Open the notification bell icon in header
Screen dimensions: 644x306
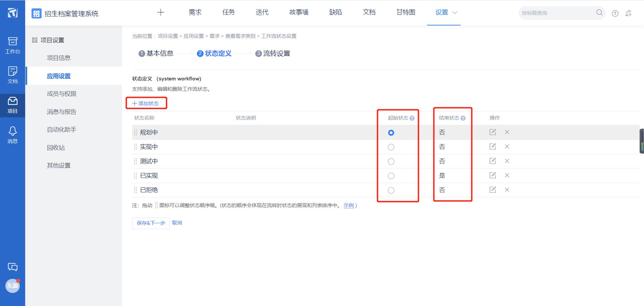pos(629,13)
